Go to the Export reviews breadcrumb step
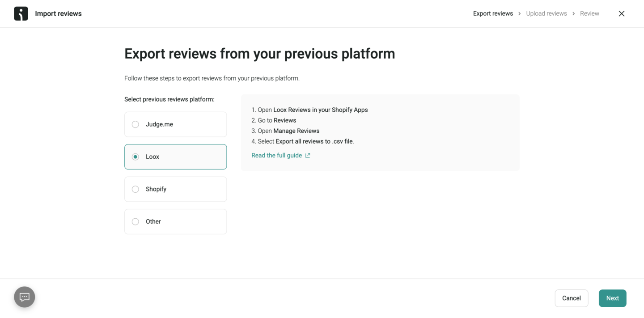 coord(493,13)
